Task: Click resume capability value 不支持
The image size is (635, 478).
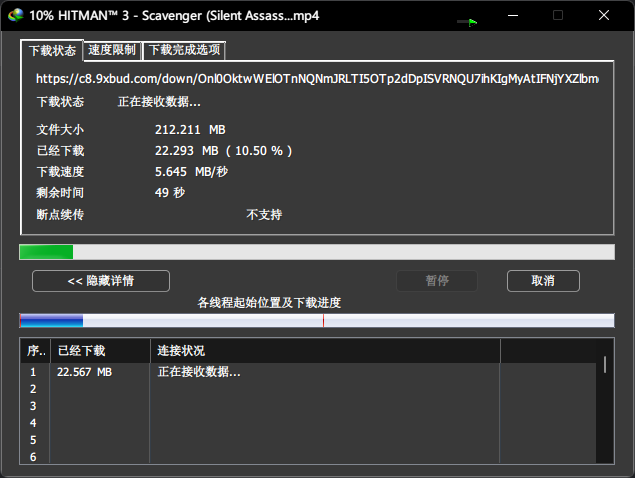Action: (264, 214)
